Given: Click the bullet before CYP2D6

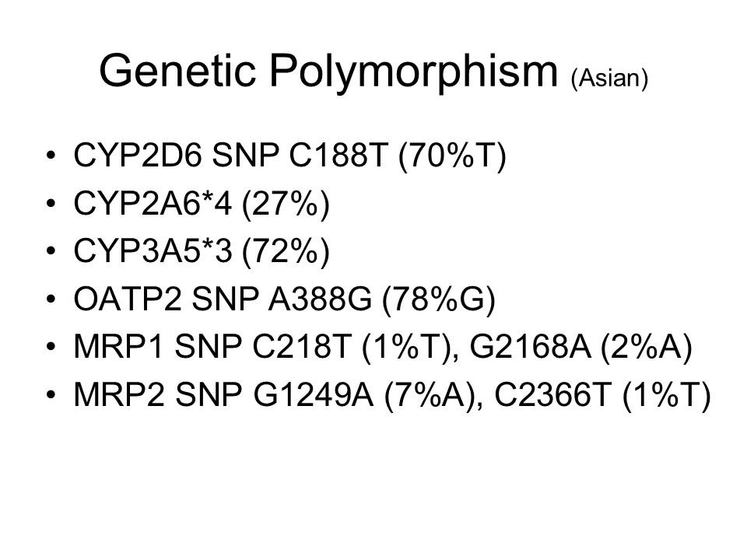Looking at the screenshot, I should coord(51,156).
